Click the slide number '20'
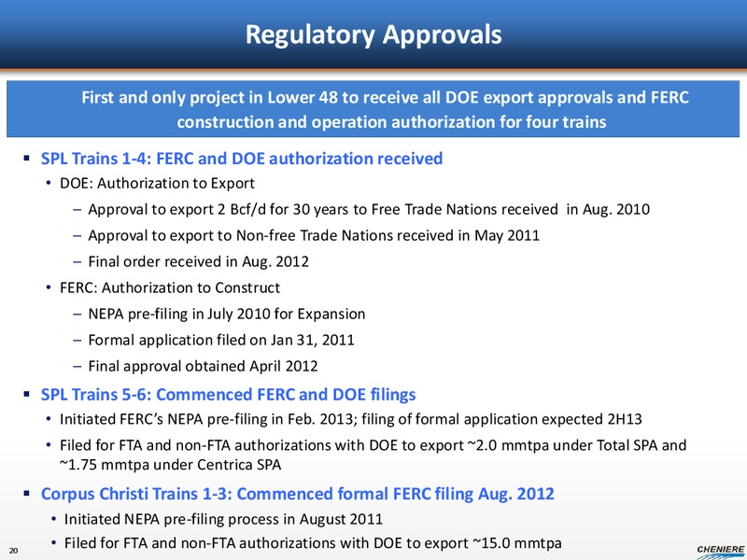747x560 pixels. point(13,551)
